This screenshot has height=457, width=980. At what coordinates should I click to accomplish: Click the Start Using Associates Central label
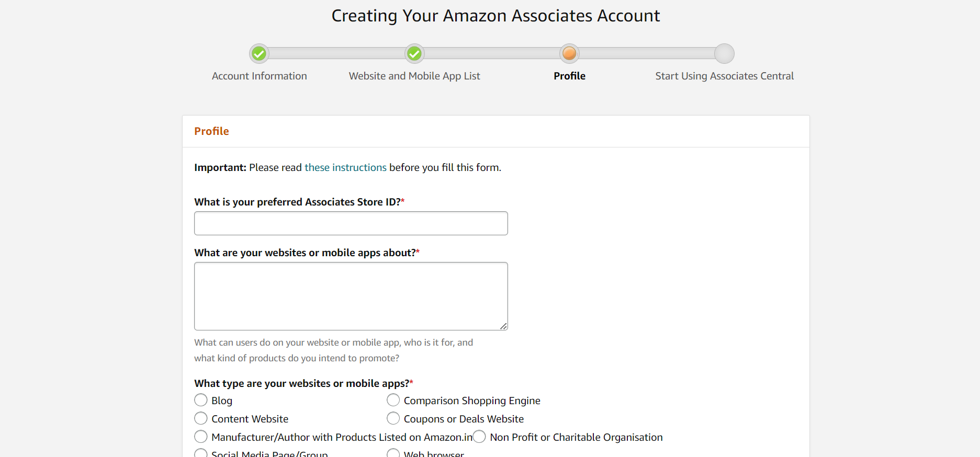(724, 76)
